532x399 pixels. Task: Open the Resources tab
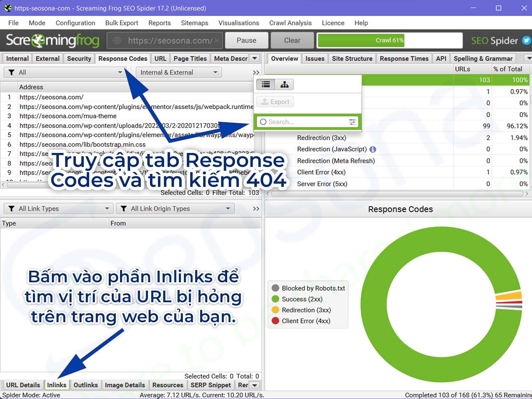168,385
